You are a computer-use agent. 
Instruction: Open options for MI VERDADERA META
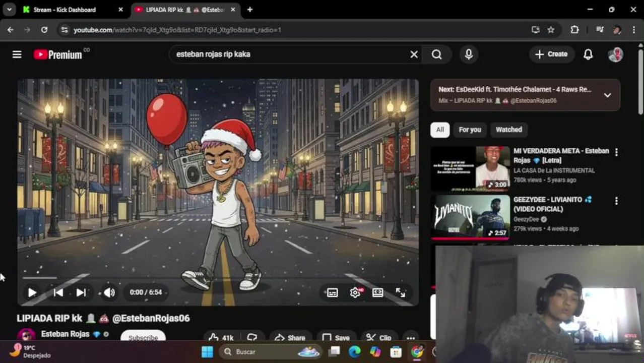616,152
